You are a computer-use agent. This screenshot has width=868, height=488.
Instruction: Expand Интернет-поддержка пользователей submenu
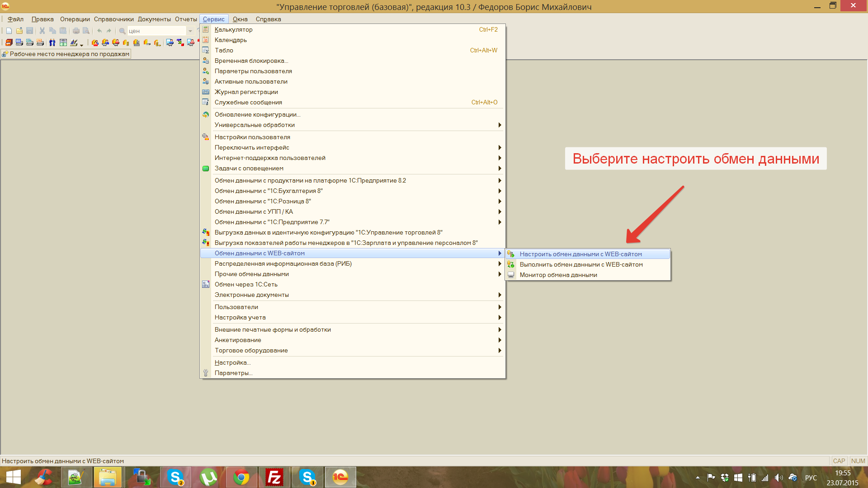352,158
